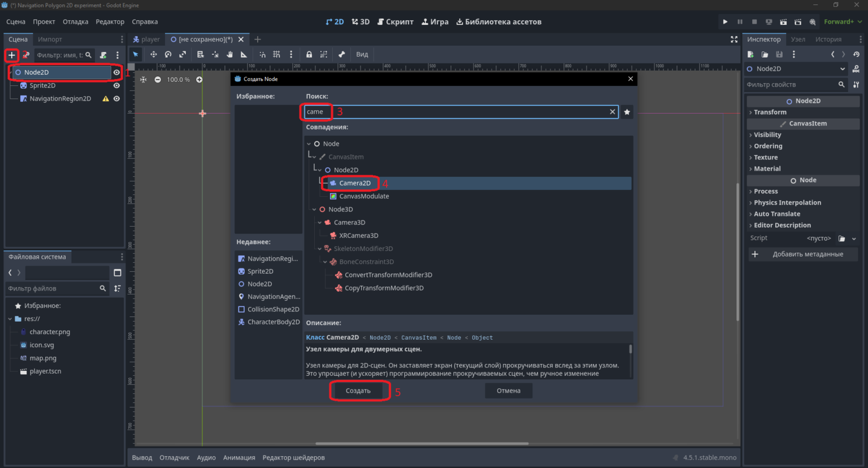Open the Вид view menu button
The width and height of the screenshot is (868, 468).
362,54
